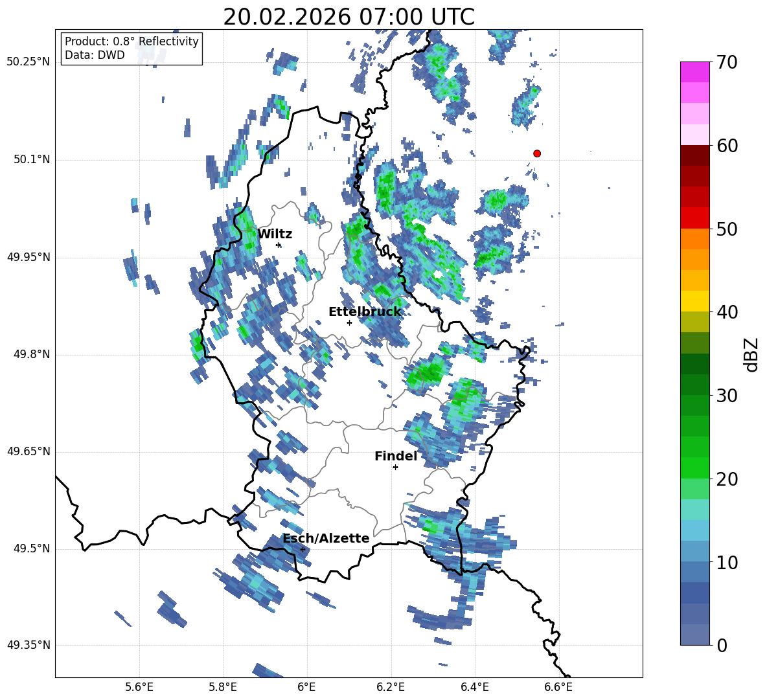767x700 pixels.
Task: Click the 6.4°E longitude label
Action: tap(474, 687)
